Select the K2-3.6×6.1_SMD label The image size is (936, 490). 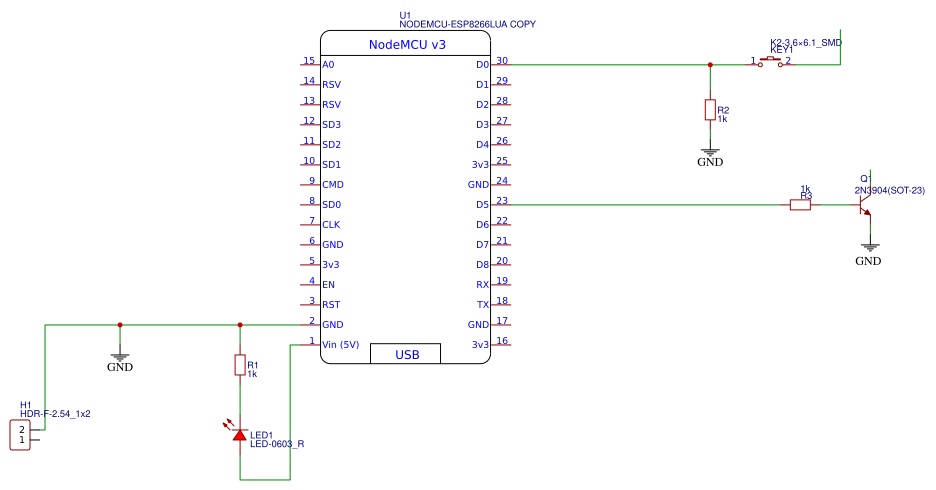(806, 42)
